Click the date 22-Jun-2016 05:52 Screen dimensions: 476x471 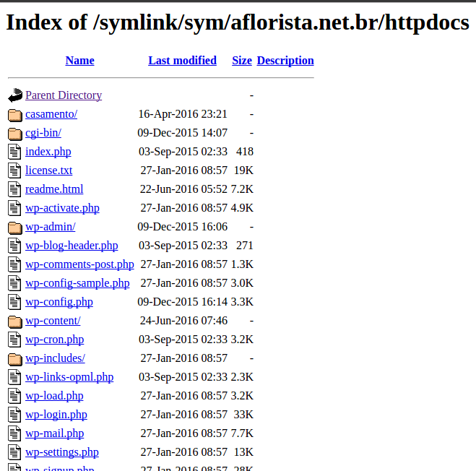(x=183, y=189)
